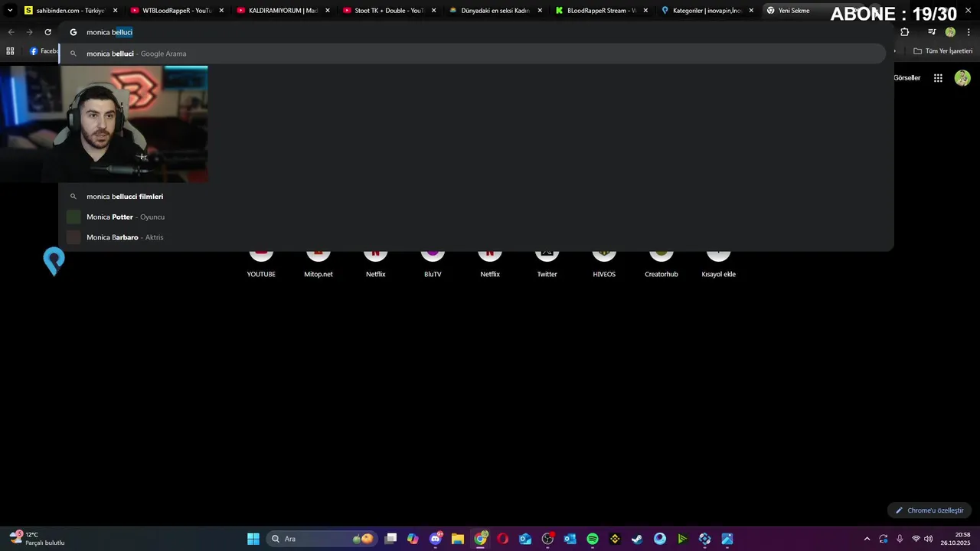Open Task View from the taskbar
The width and height of the screenshot is (980, 551).
click(391, 539)
